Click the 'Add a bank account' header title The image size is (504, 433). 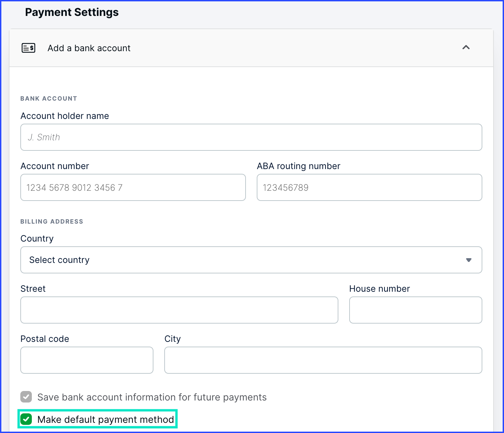point(89,48)
